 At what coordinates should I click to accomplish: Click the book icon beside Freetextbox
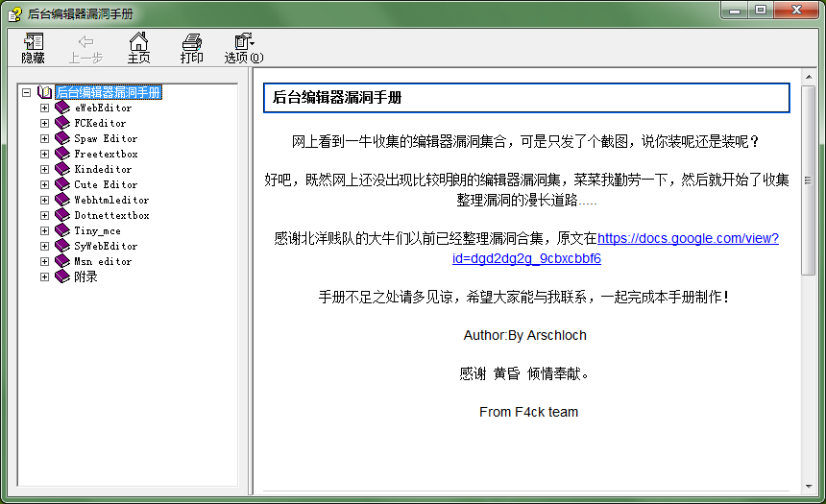tap(62, 154)
